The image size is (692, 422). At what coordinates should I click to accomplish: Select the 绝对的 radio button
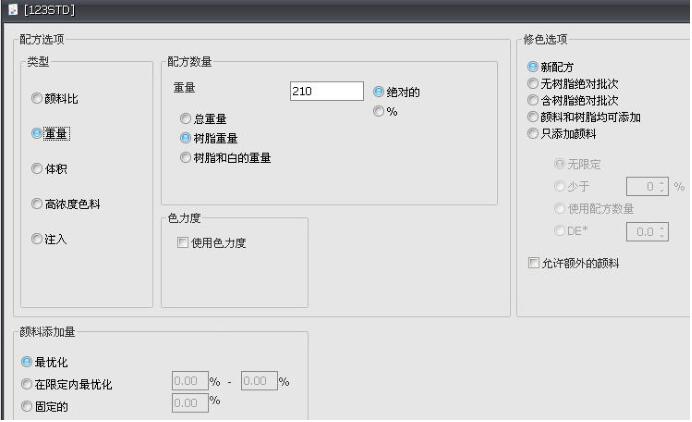[x=378, y=91]
